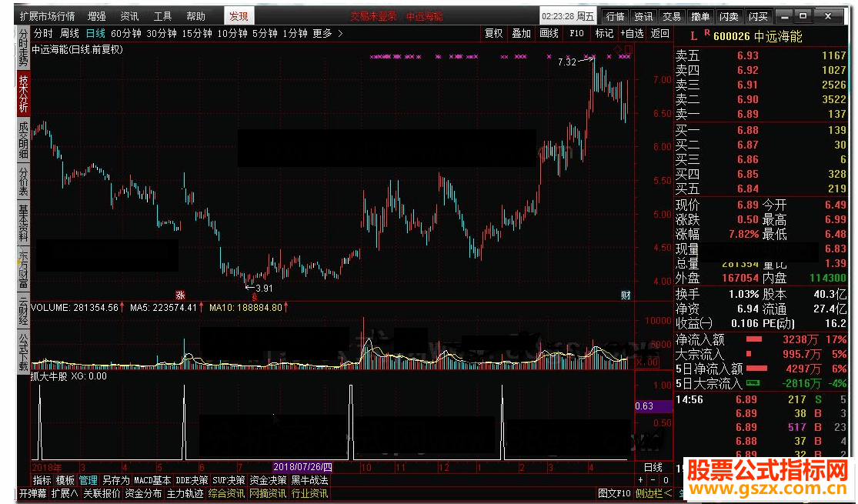Click the minus zoom button at bottom right

653,480
